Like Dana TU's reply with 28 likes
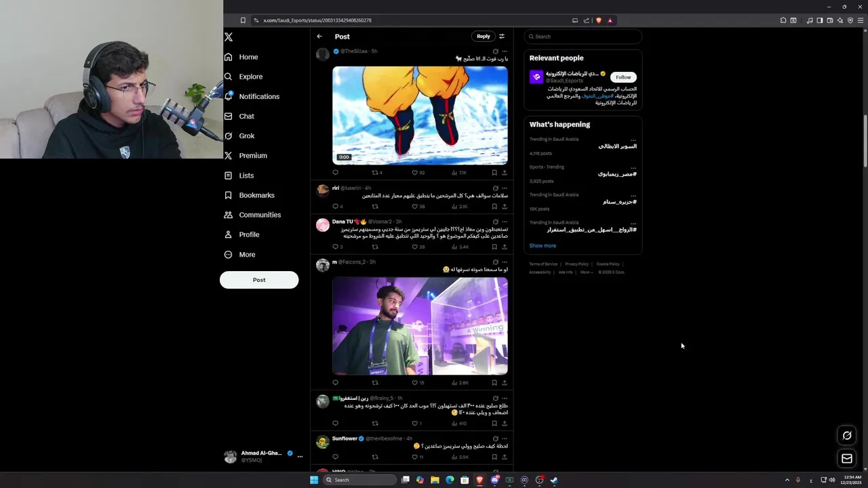Viewport: 868px width, 488px height. 418,247
